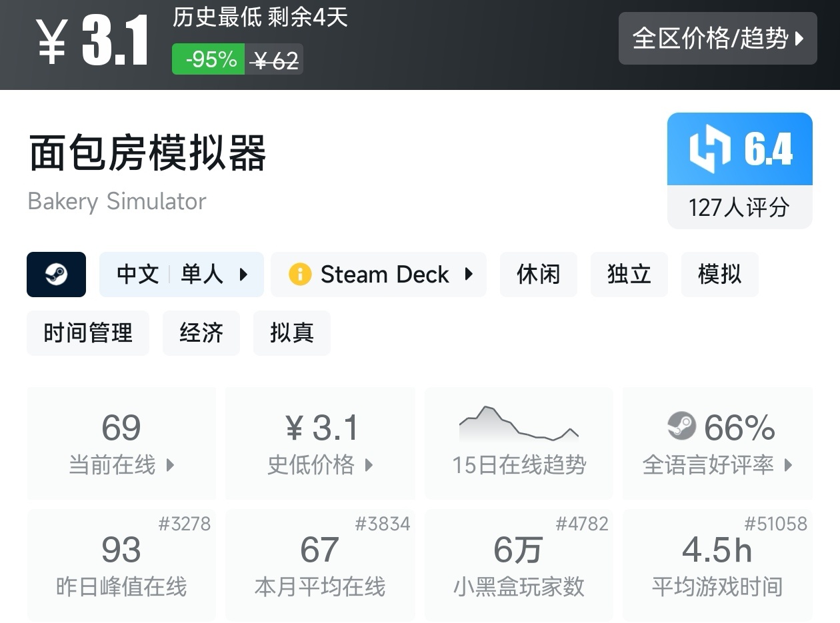The width and height of the screenshot is (840, 623).
Task: Click the Steam logo beside 66%
Action: pyautogui.click(x=681, y=426)
